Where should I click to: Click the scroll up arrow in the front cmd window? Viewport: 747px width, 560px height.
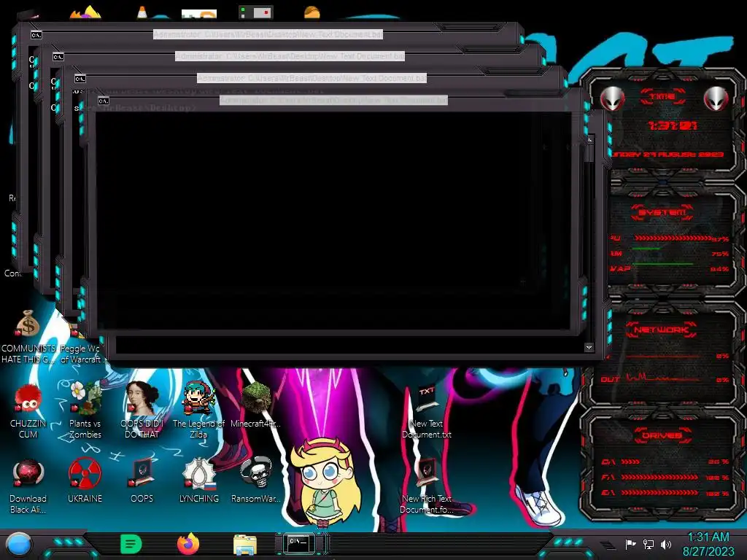[589, 139]
